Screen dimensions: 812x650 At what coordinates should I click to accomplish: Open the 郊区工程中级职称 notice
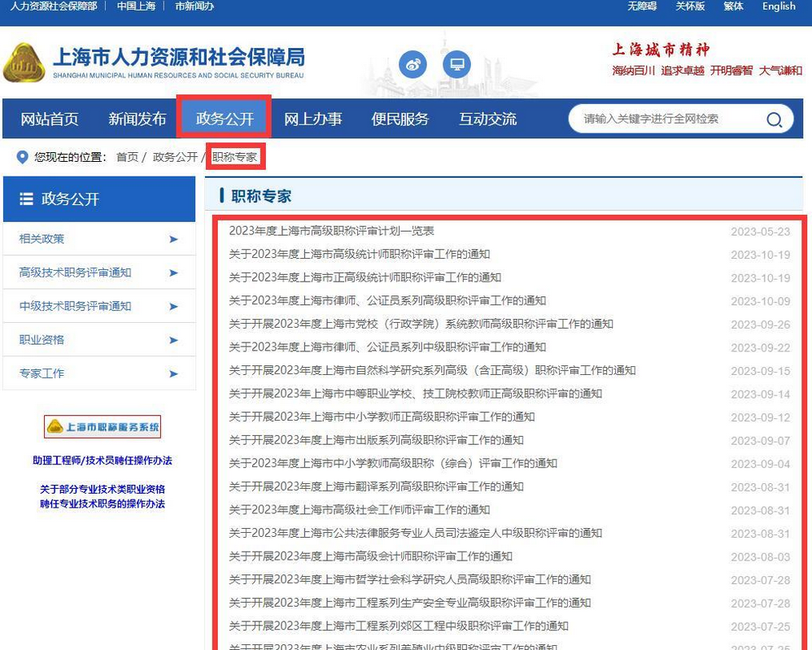tap(399, 626)
